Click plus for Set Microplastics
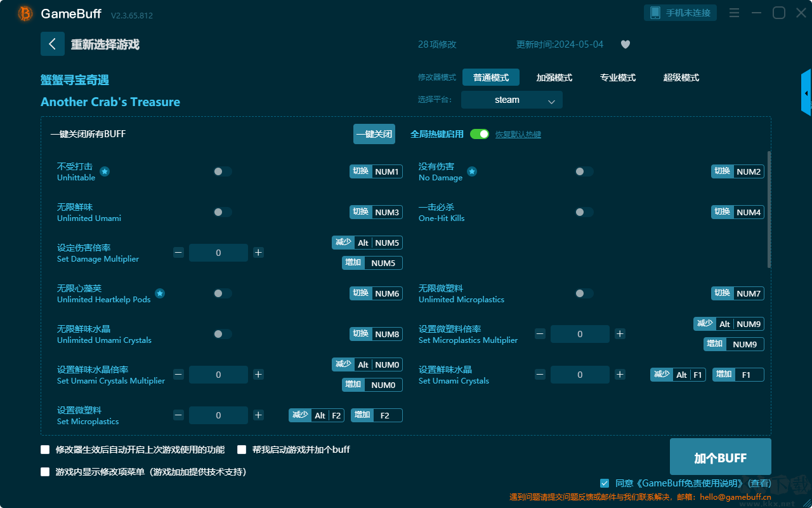This screenshot has width=812, height=508. (x=258, y=415)
